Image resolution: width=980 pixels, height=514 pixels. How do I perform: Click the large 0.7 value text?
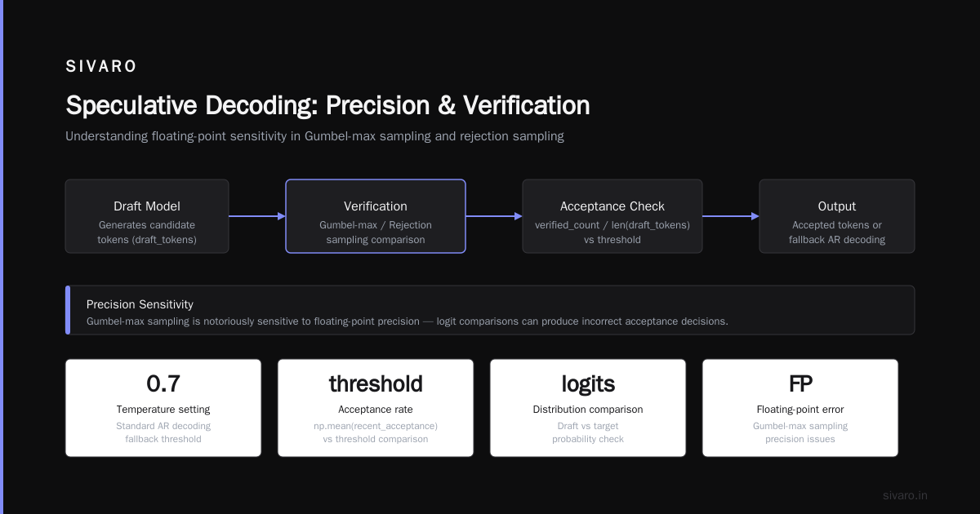coord(163,383)
